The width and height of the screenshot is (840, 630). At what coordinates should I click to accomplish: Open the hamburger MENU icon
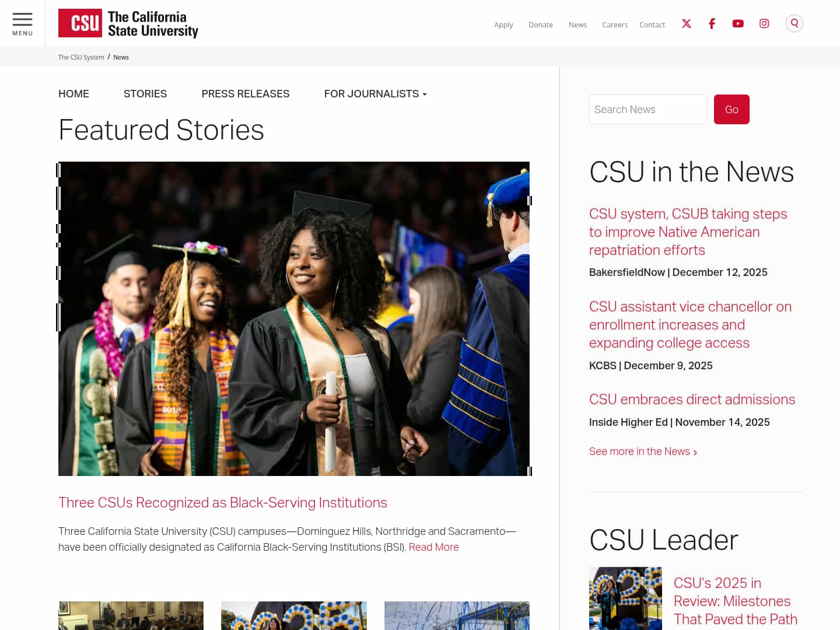click(x=22, y=24)
